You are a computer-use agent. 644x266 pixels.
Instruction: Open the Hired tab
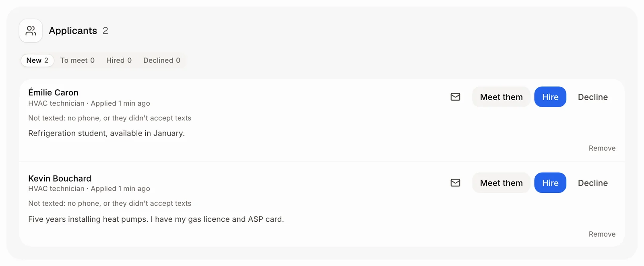[119, 60]
